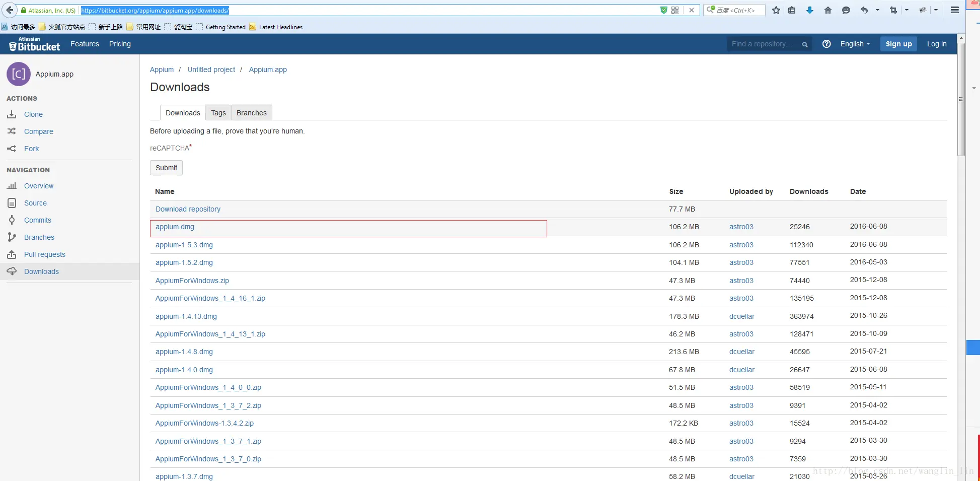Click the Sign up button
Image resolution: width=980 pixels, height=481 pixels.
click(899, 44)
